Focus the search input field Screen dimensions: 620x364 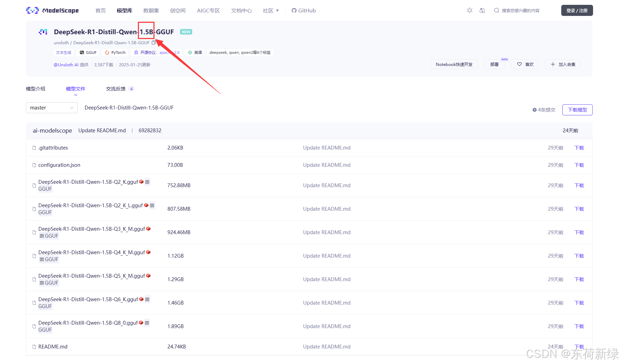point(521,10)
